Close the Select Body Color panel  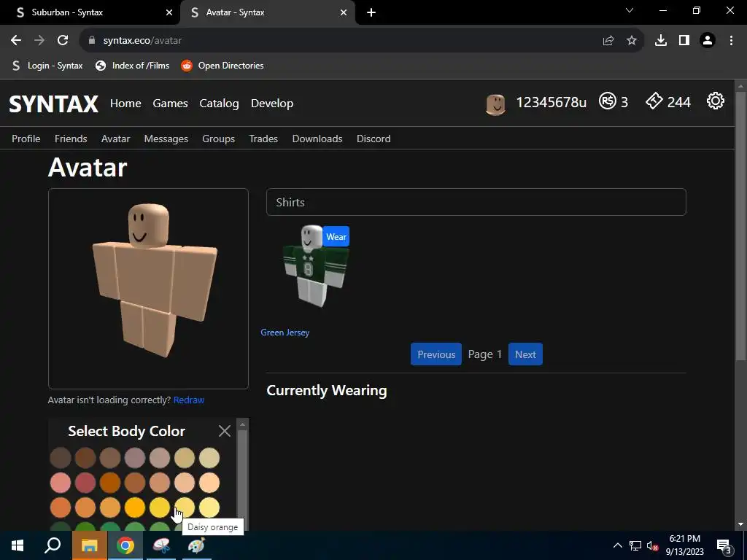tap(225, 431)
